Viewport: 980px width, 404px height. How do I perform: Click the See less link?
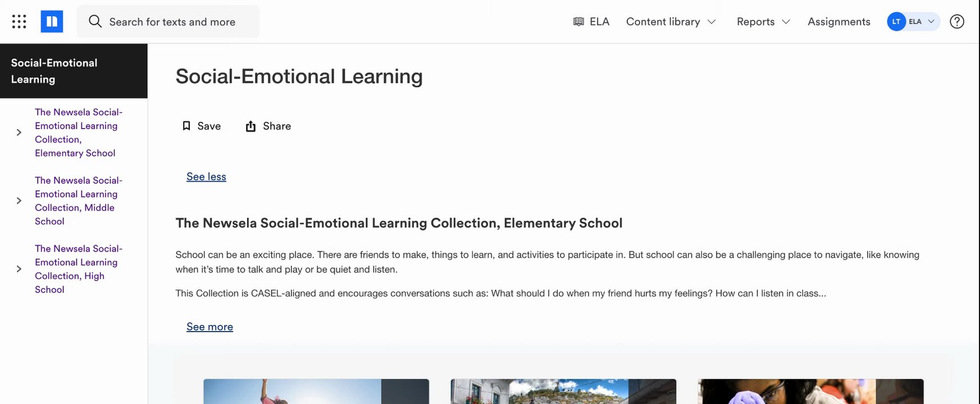click(206, 177)
